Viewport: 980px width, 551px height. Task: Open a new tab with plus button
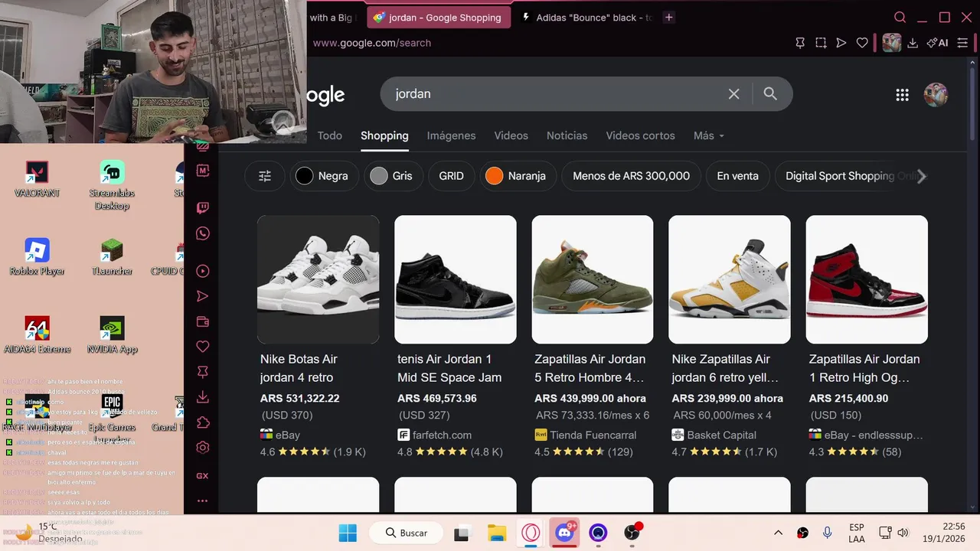click(x=668, y=17)
